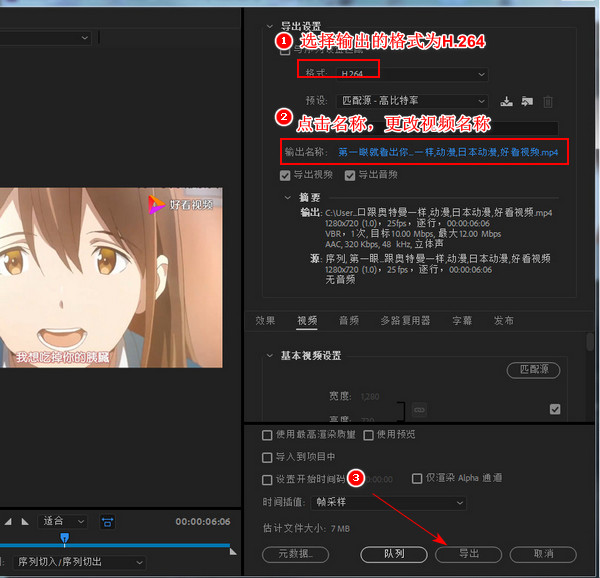The width and height of the screenshot is (600, 578).
Task: Switch to the 效果 tab
Action: (265, 320)
